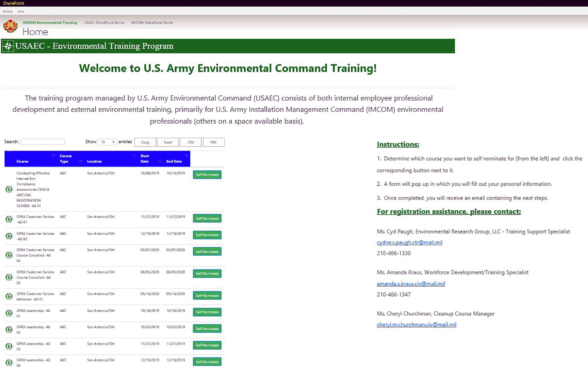Toggle sorting on the Location column
The width and height of the screenshot is (588, 373).
pos(134,156)
